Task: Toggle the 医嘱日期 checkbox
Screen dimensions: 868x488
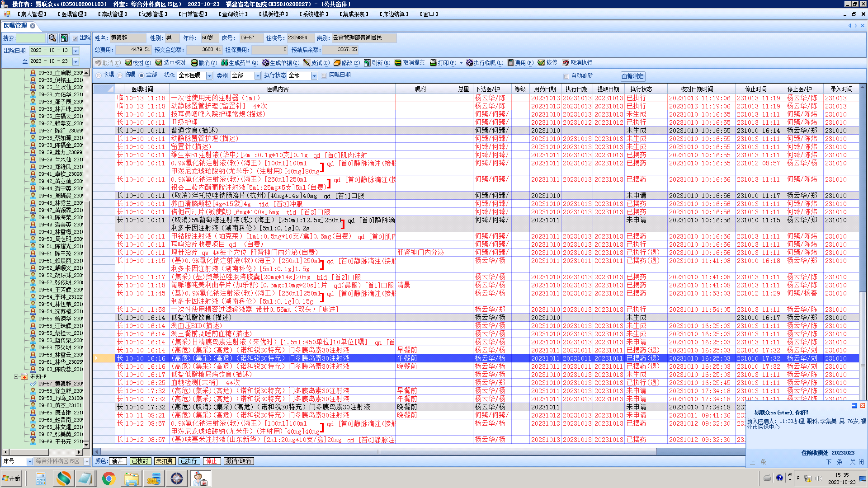Action: tap(324, 75)
